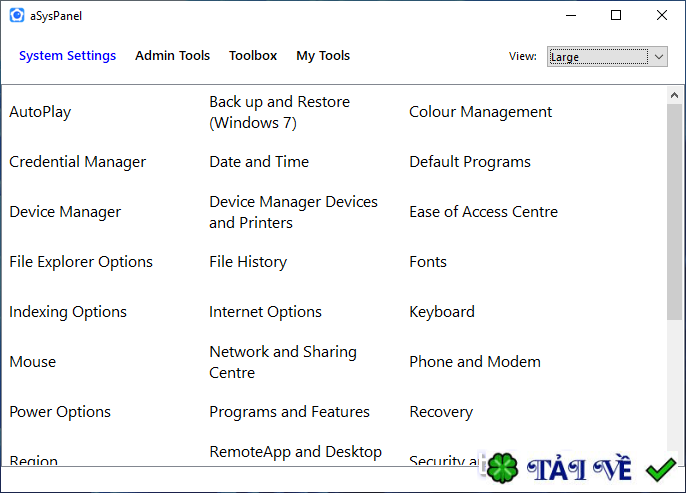Image resolution: width=686 pixels, height=493 pixels.
Task: Open the Toolbox tab
Action: [x=253, y=56]
